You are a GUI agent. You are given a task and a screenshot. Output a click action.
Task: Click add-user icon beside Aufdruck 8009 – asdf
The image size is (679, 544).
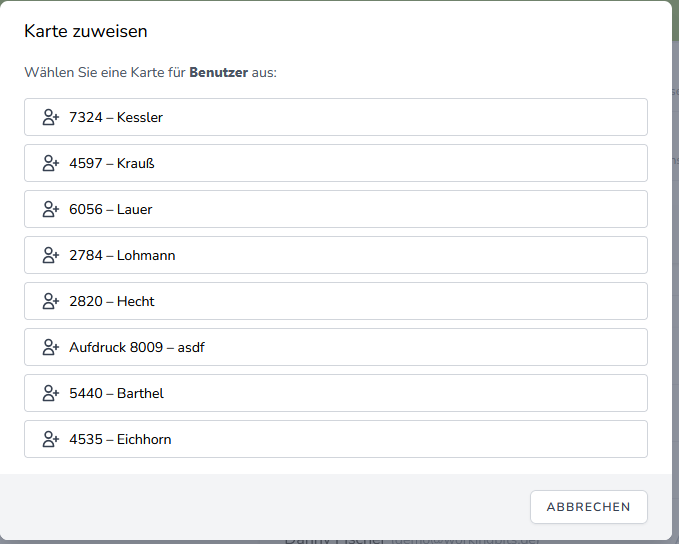51,347
